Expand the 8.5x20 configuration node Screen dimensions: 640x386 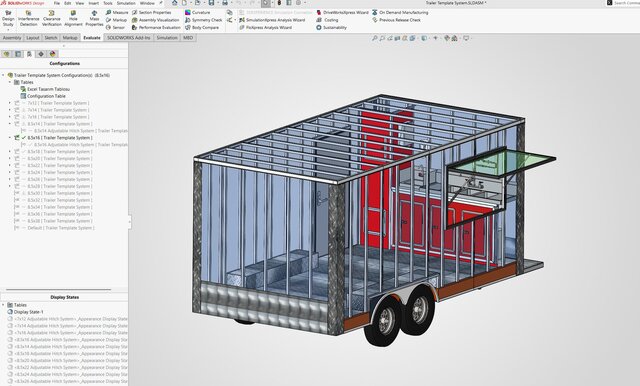(10, 158)
